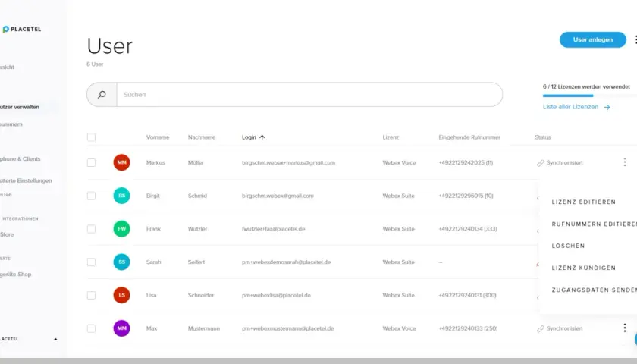
Task: Click into the Suchen search field
Action: point(309,95)
